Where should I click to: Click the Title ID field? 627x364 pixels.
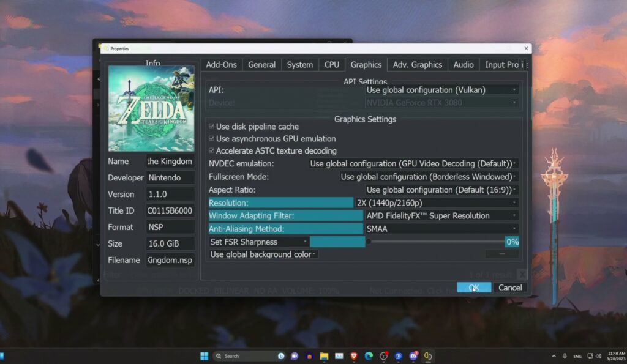(x=170, y=210)
